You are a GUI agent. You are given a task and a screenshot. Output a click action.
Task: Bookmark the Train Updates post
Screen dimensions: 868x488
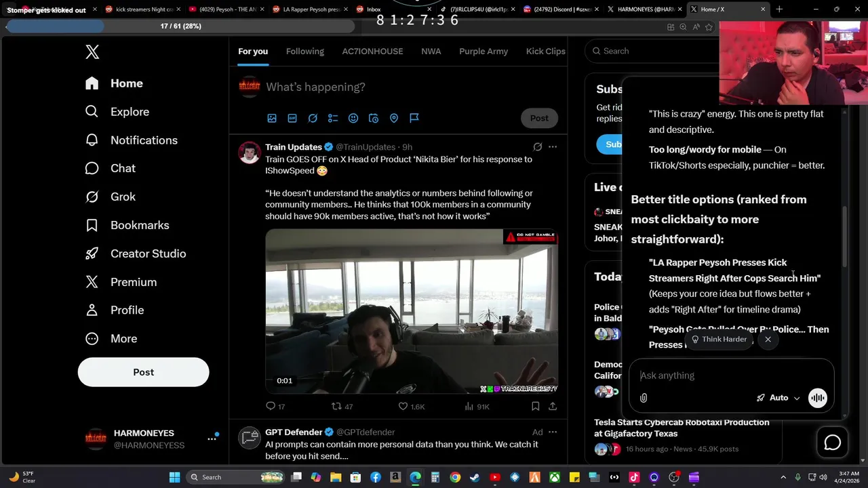(x=535, y=407)
